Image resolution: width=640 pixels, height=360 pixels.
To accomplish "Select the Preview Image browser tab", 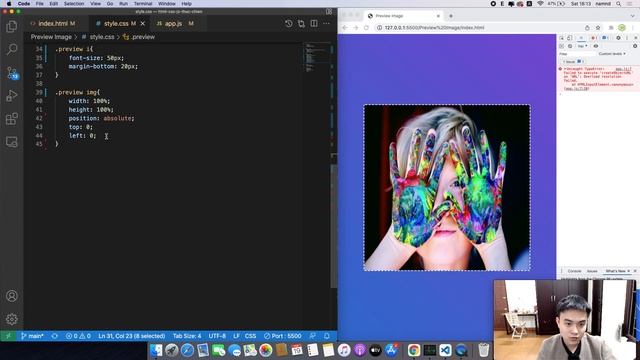I will (403, 16).
